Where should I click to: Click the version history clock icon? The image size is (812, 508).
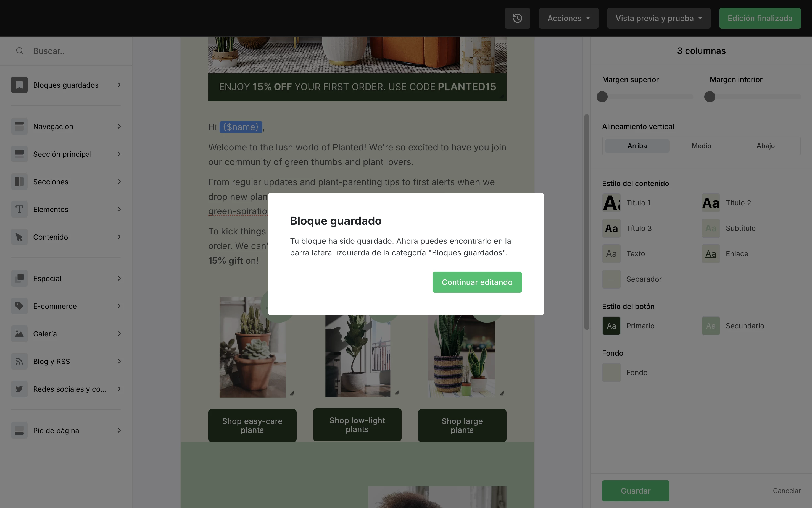click(x=517, y=18)
